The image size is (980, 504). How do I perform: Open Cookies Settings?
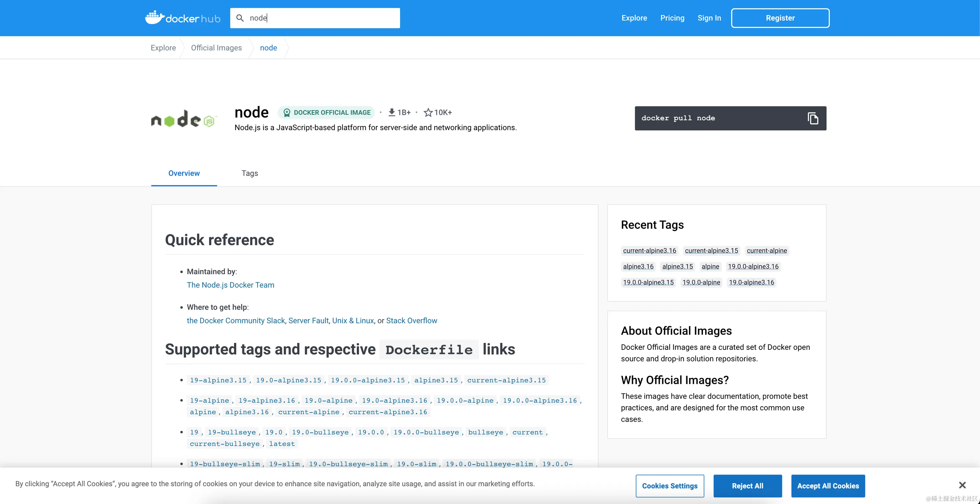tap(669, 486)
